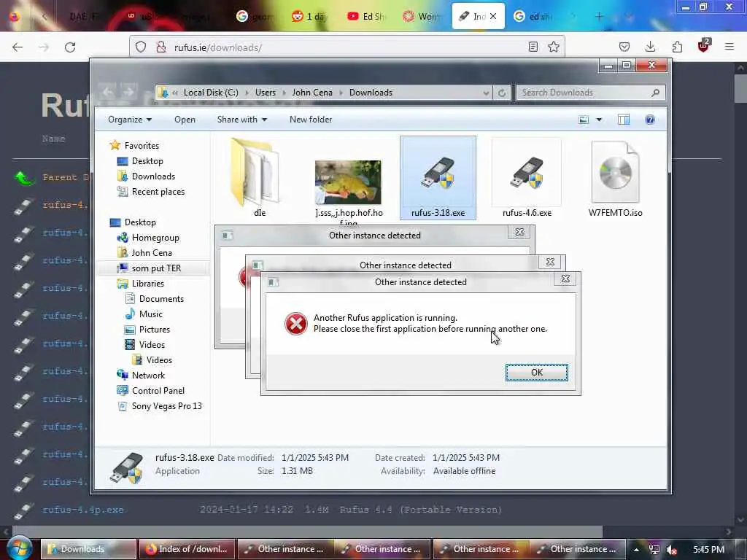Image resolution: width=747 pixels, height=560 pixels.
Task: Expand the Share with dropdown
Action: click(x=242, y=120)
